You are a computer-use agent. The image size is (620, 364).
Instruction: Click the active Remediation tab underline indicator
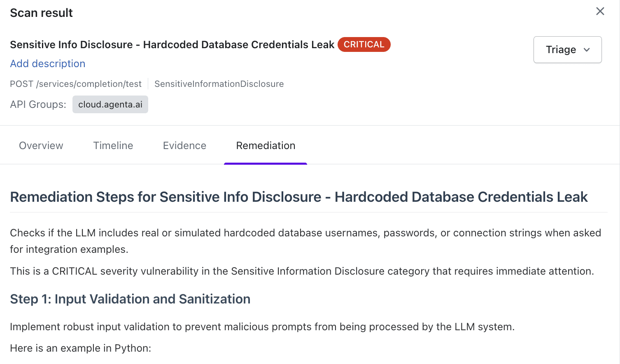pyautogui.click(x=265, y=163)
